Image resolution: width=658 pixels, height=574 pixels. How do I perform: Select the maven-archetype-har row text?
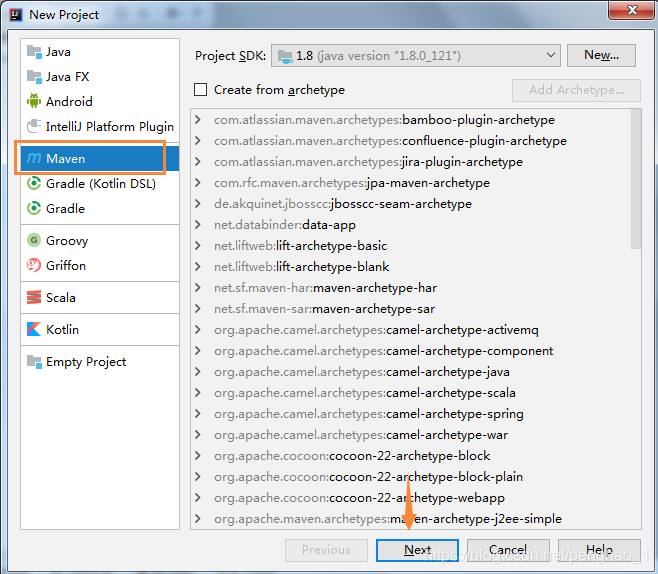pyautogui.click(x=325, y=288)
